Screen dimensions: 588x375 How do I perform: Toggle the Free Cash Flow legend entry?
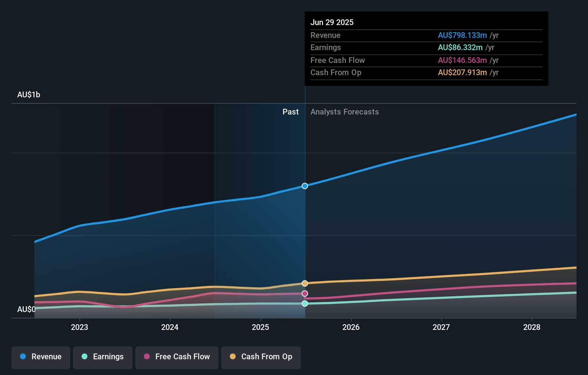(x=177, y=357)
